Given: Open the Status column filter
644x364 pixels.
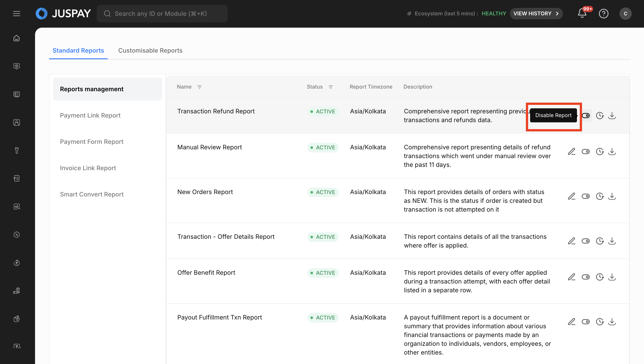Looking at the screenshot, I should pos(331,87).
